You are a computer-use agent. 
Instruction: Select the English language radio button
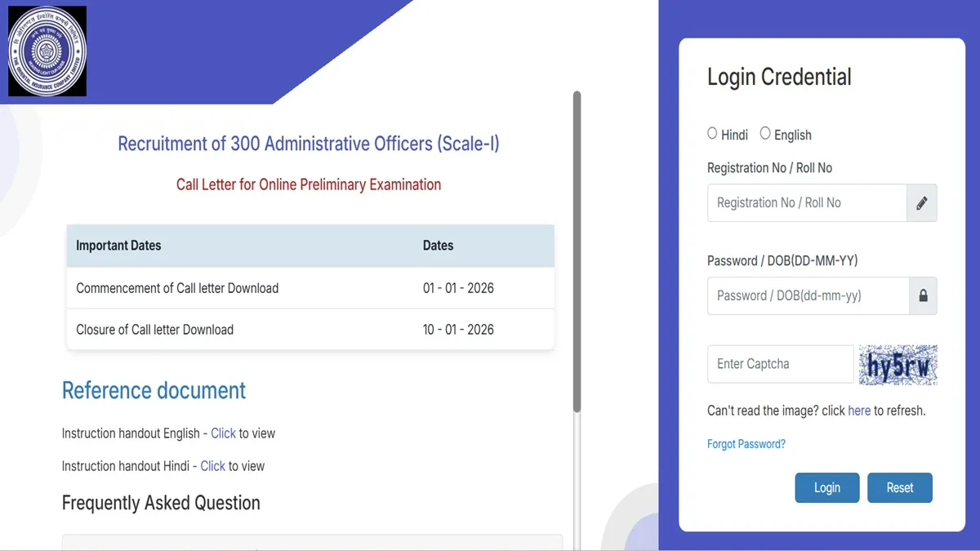(x=765, y=134)
